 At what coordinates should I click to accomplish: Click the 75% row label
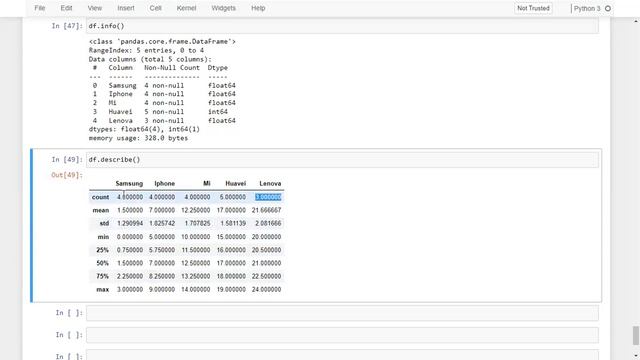102,276
